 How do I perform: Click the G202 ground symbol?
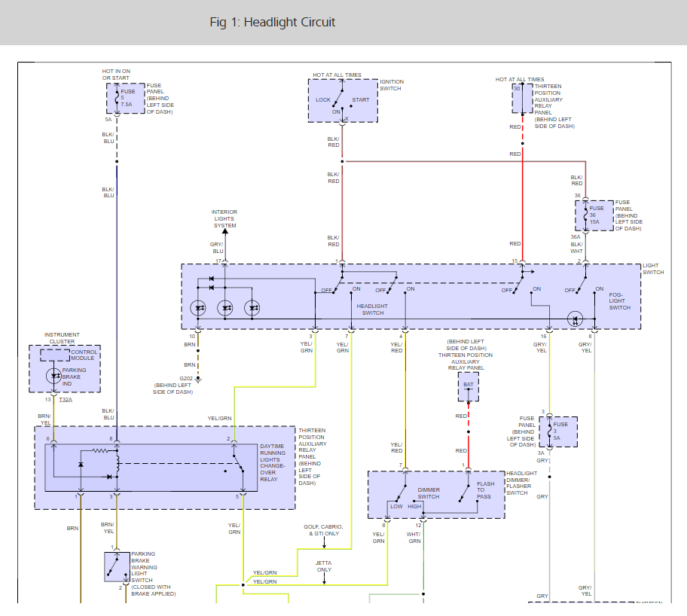pyautogui.click(x=198, y=380)
